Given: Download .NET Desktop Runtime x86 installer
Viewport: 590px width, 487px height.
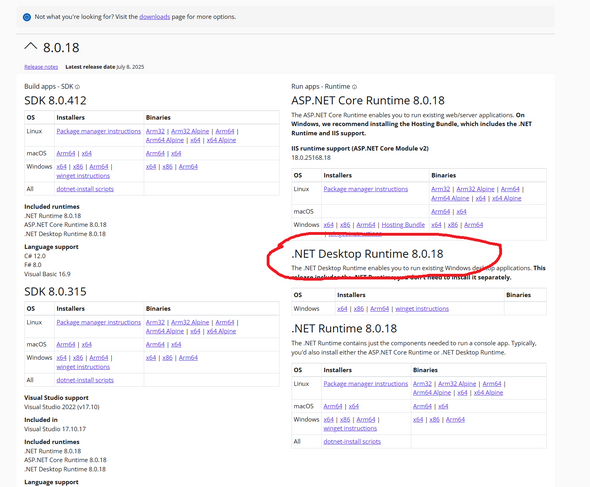Looking at the screenshot, I should click(359, 309).
